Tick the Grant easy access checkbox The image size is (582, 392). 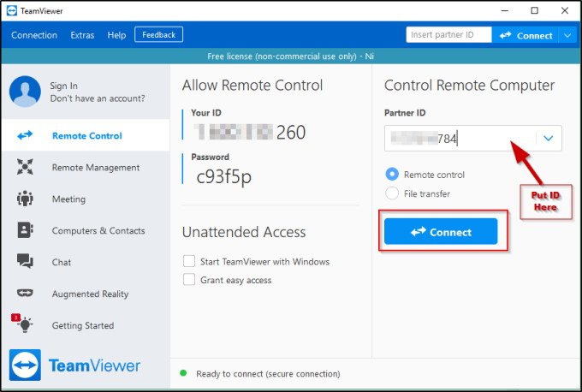pos(189,280)
